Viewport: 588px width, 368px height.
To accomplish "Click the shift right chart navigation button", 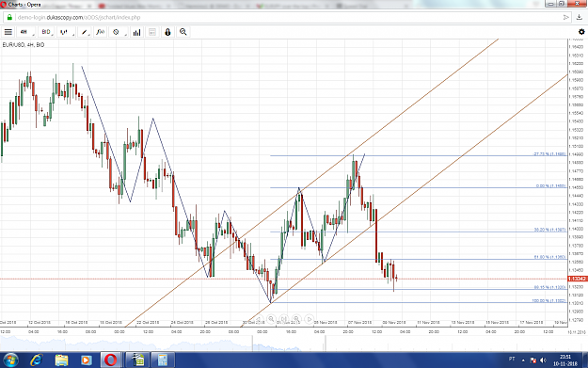I will [309, 319].
